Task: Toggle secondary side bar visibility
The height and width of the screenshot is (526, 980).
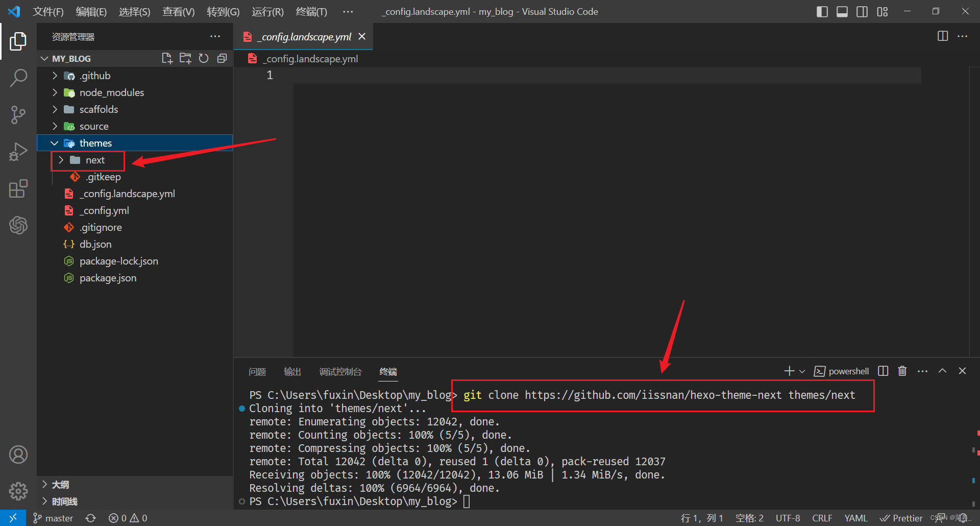Action: pyautogui.click(x=862, y=11)
